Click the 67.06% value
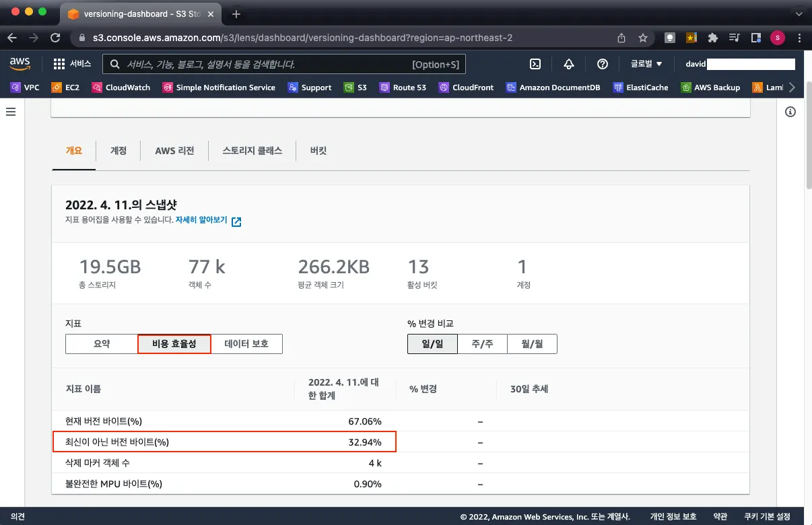This screenshot has width=812, height=525. point(365,421)
